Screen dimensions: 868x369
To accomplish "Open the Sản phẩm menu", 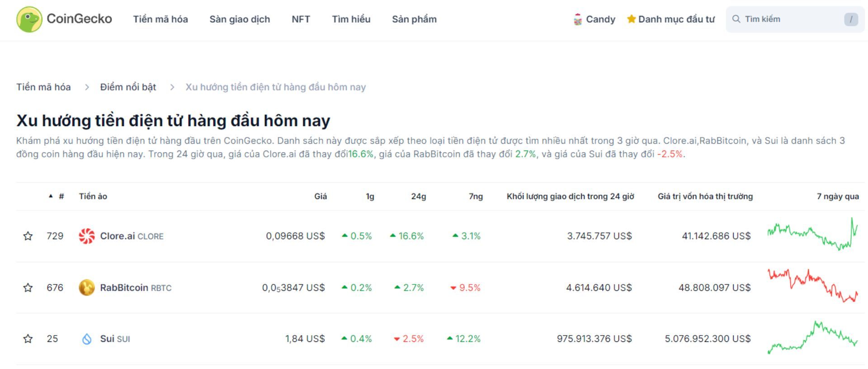I will click(414, 19).
